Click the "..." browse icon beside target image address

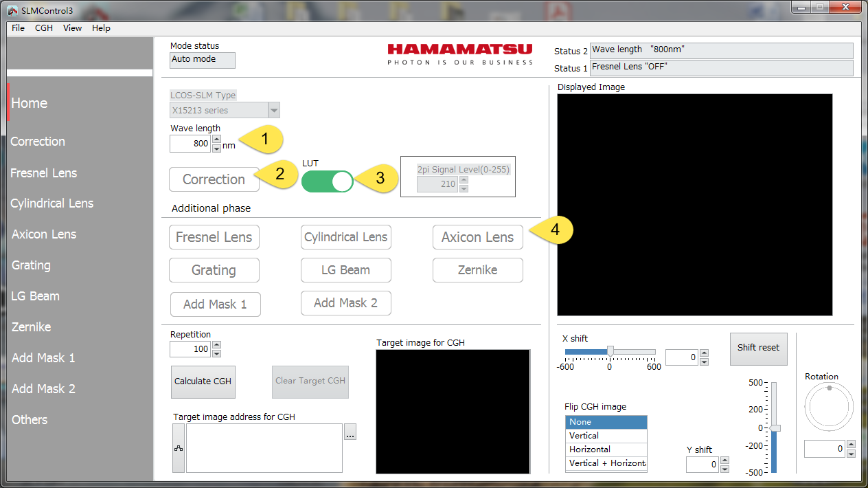coord(350,432)
